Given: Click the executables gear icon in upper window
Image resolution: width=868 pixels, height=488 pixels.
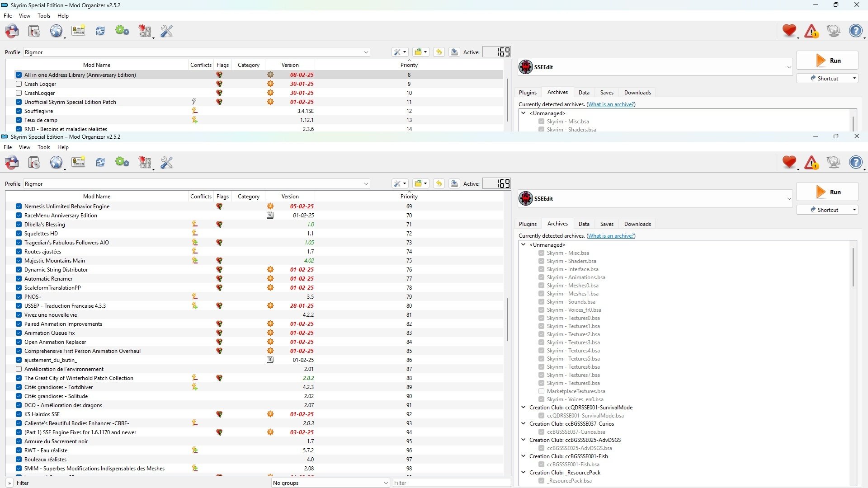Looking at the screenshot, I should (122, 31).
